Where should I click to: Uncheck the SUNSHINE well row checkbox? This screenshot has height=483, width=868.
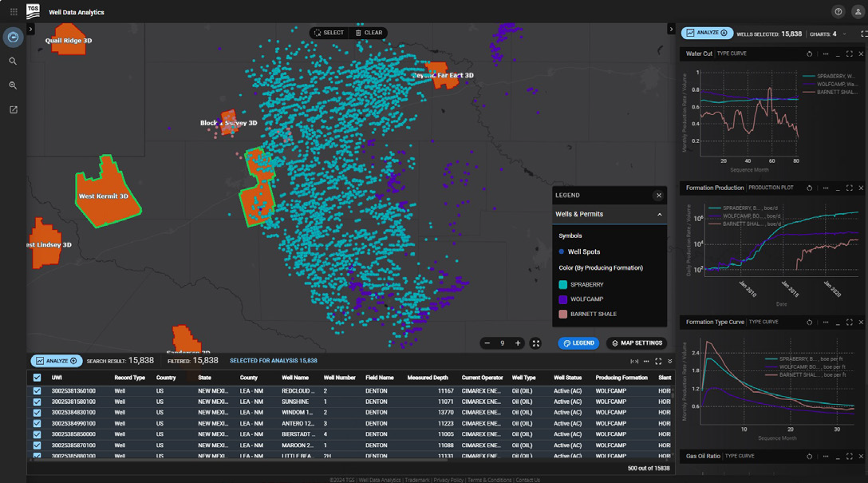tap(36, 402)
